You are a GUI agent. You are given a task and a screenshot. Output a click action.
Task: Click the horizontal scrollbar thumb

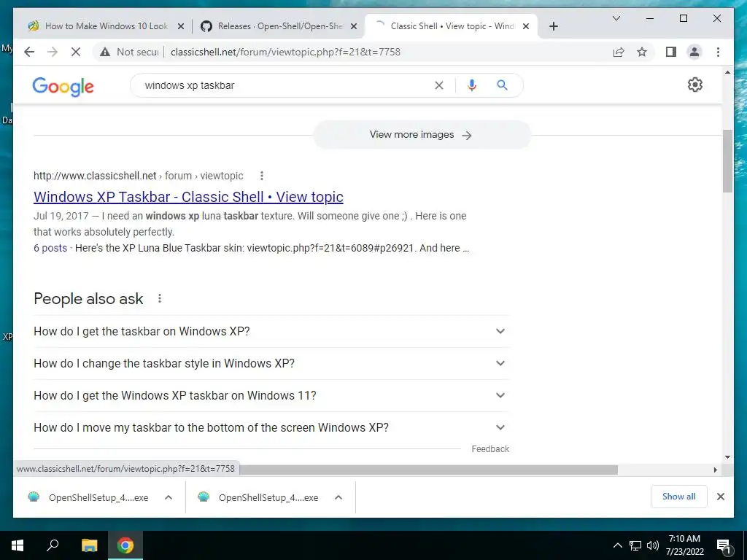click(429, 470)
